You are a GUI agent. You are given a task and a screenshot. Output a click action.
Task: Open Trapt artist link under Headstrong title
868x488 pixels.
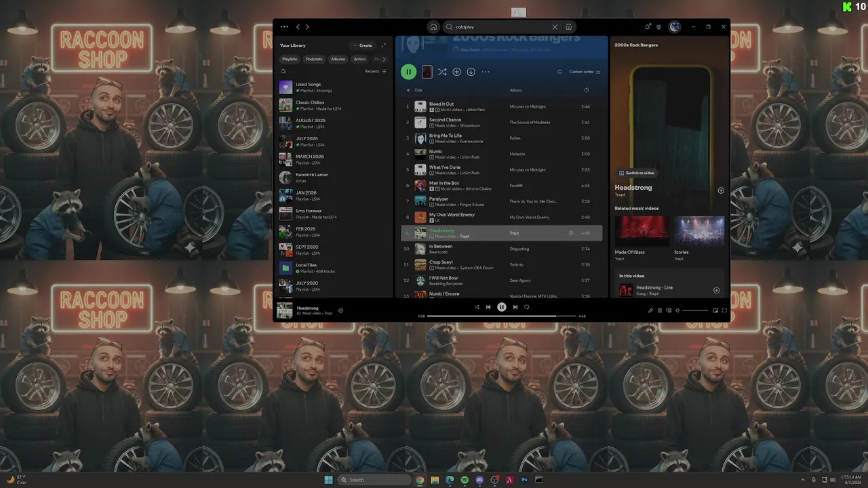pos(620,195)
